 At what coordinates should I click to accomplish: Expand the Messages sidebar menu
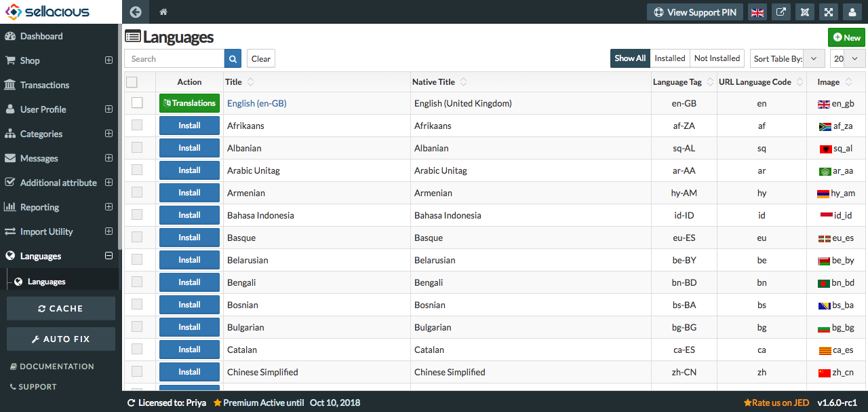(108, 158)
